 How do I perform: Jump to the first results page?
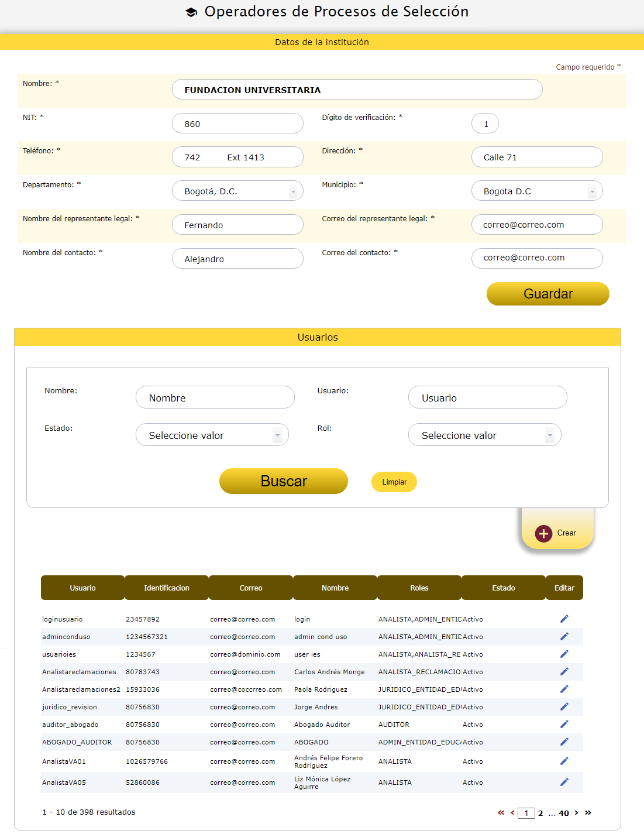pyautogui.click(x=501, y=812)
